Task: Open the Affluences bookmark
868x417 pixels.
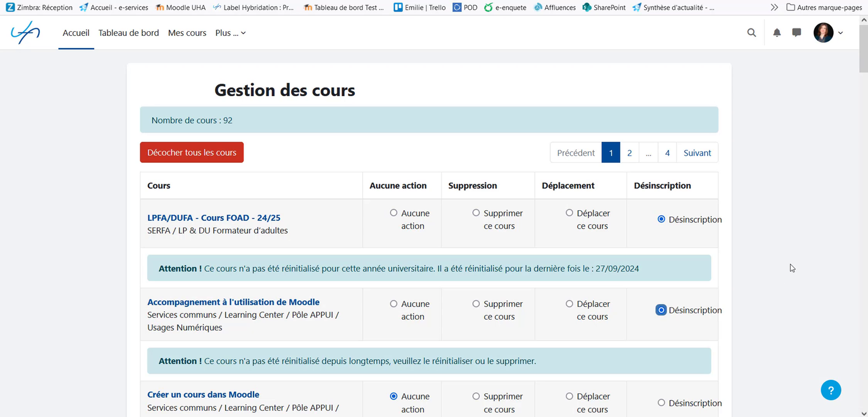Action: click(x=554, y=8)
